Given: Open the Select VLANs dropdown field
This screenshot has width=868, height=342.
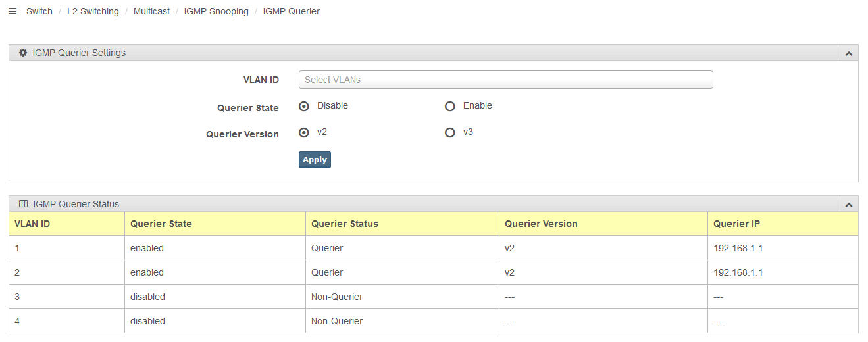Looking at the screenshot, I should point(505,80).
